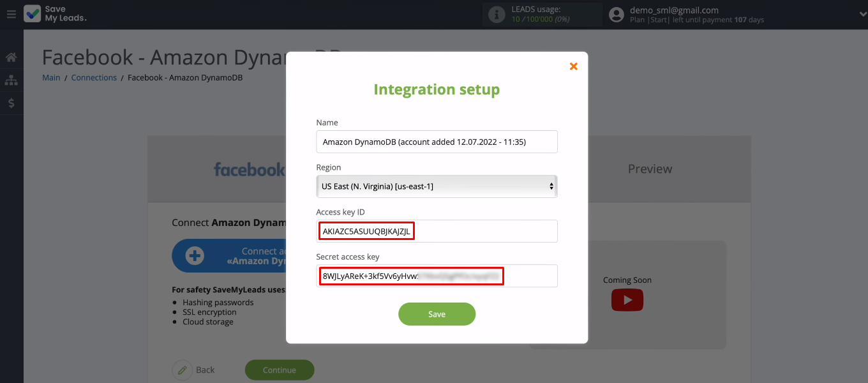Click the 'SSL encryption' list item
This screenshot has height=383, width=868.
[209, 312]
